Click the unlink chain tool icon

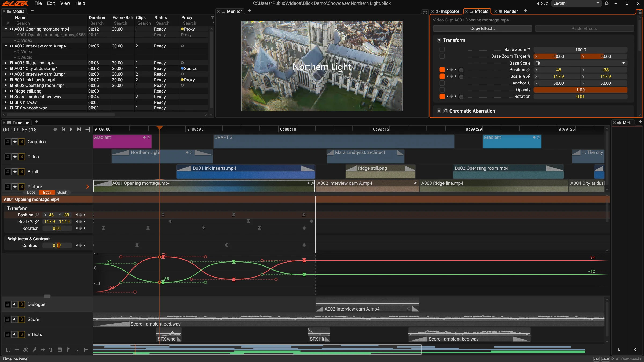(25, 350)
